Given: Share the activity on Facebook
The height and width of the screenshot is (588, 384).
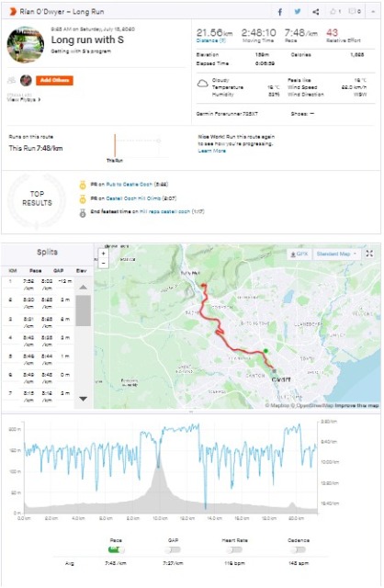Looking at the screenshot, I should point(280,12).
